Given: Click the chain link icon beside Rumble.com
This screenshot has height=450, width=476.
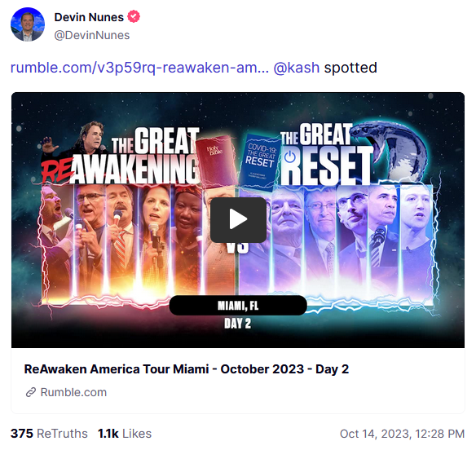Looking at the screenshot, I should tap(31, 392).
